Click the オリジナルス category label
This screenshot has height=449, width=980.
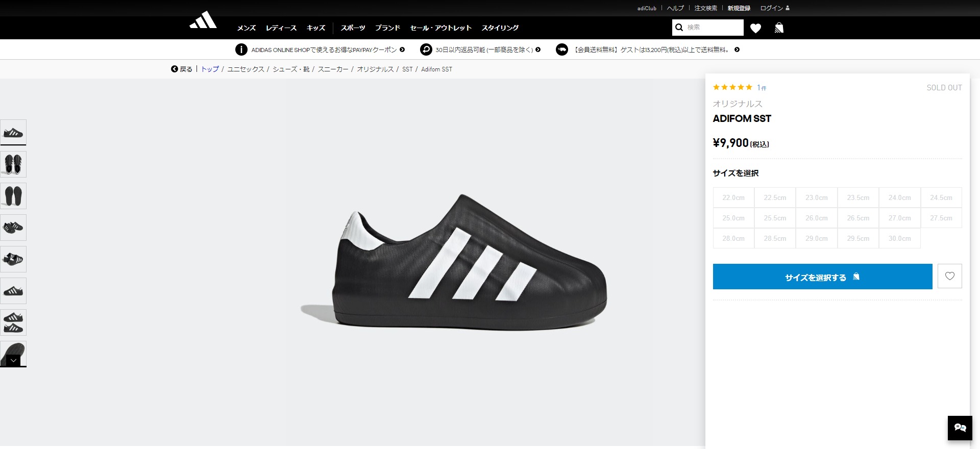(x=738, y=104)
